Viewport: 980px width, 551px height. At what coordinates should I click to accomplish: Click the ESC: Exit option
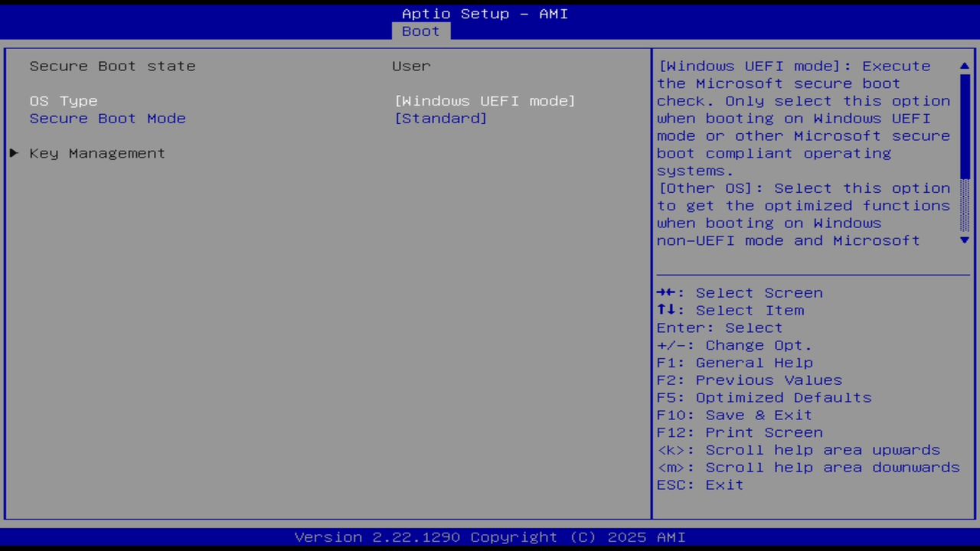[699, 484]
